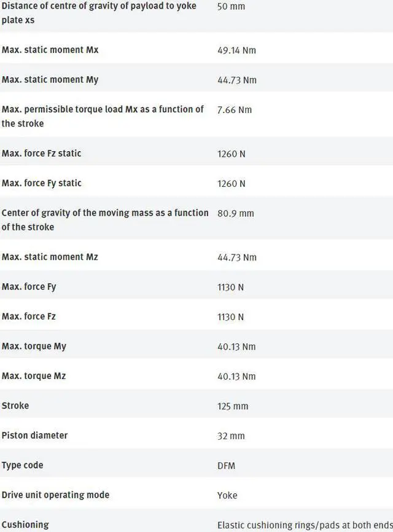
Task: Click the 'Max. force Fy static' label
Action: click(41, 183)
